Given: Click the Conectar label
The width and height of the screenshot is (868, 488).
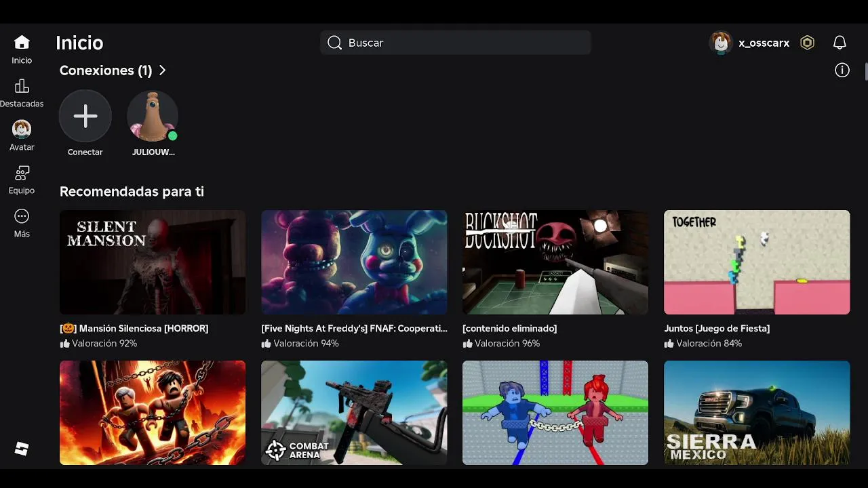Looking at the screenshot, I should pyautogui.click(x=85, y=152).
